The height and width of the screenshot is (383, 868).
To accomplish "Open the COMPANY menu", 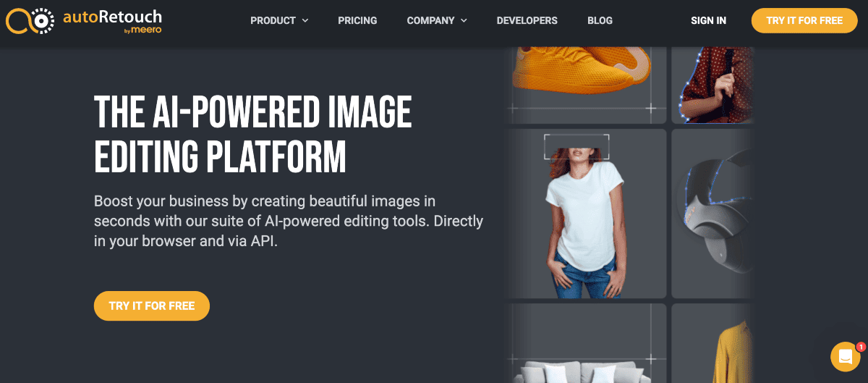I will point(433,20).
